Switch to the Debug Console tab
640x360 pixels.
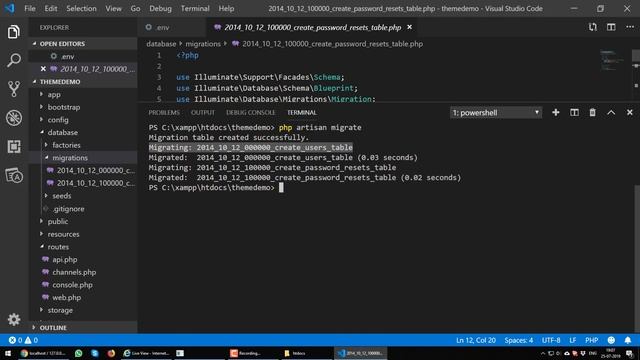tap(251, 113)
